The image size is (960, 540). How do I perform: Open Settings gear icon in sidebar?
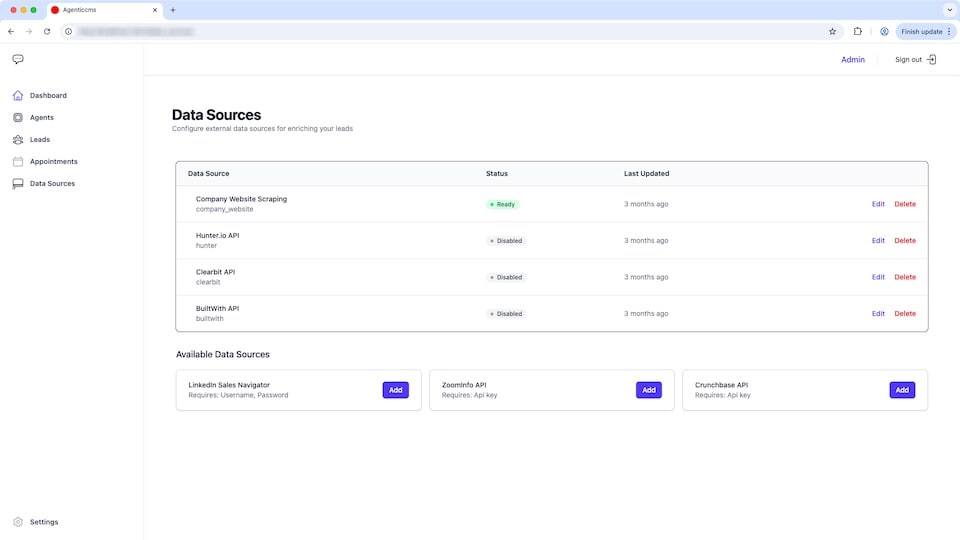point(18,522)
